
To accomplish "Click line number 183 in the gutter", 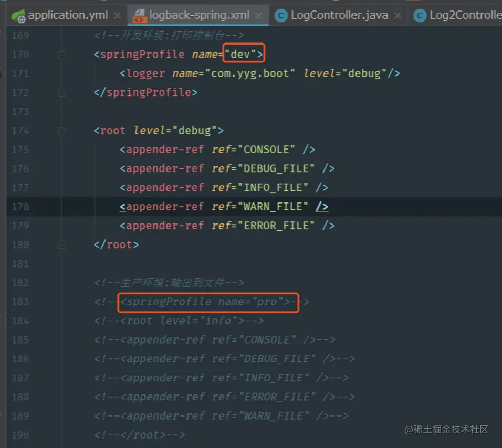I will pyautogui.click(x=20, y=302).
